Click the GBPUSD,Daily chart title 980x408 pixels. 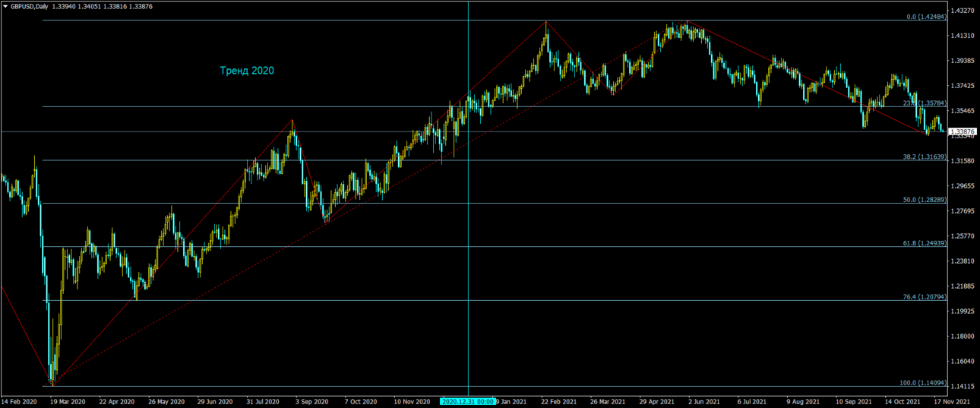click(x=30, y=6)
